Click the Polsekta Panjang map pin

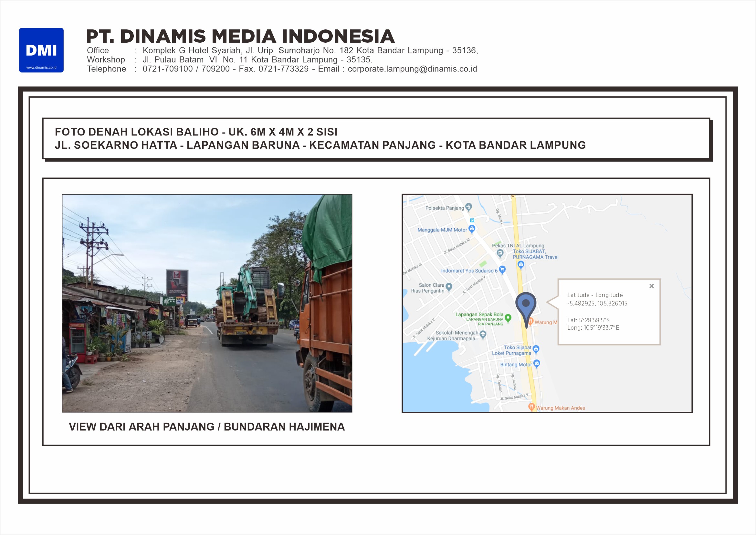(469, 207)
